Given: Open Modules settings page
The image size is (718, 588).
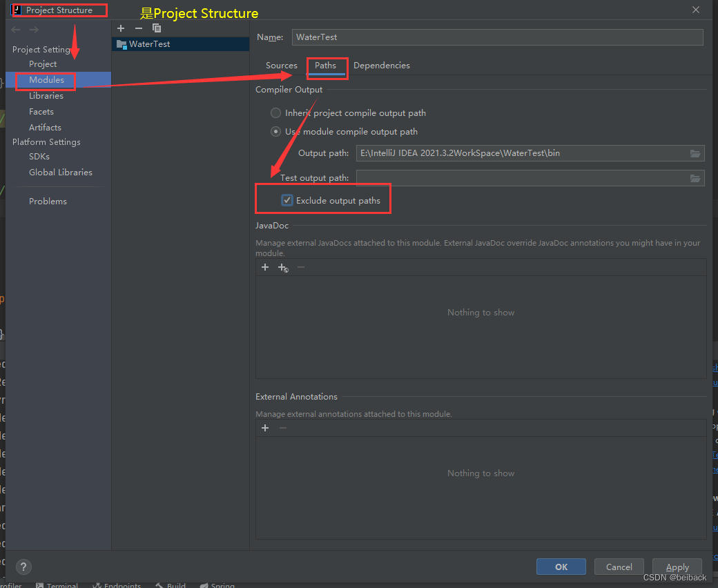Looking at the screenshot, I should pos(58,79).
